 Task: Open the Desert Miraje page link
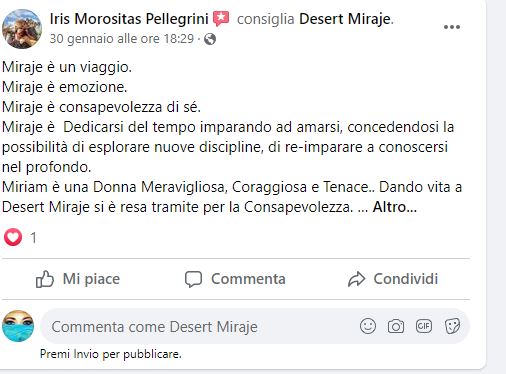click(x=345, y=19)
